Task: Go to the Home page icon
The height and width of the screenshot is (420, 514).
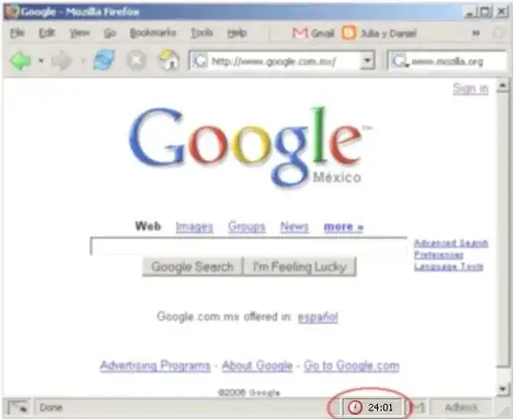Action: (x=168, y=60)
